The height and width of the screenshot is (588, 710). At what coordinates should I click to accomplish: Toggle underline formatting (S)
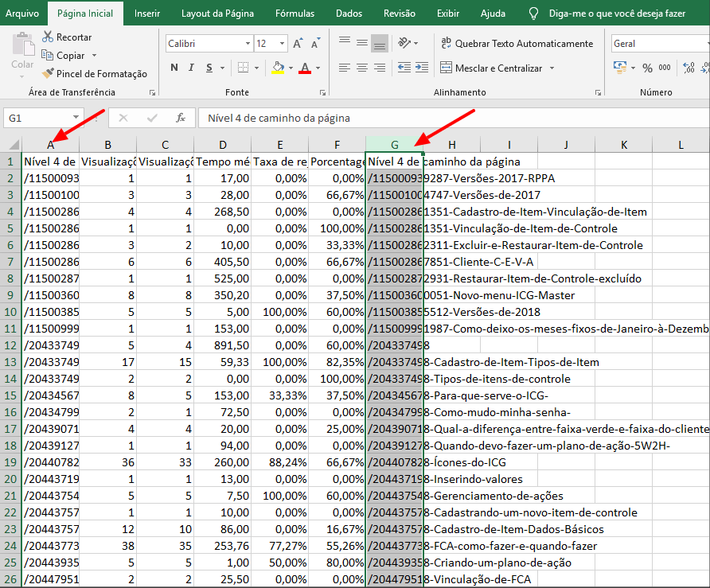coord(209,68)
